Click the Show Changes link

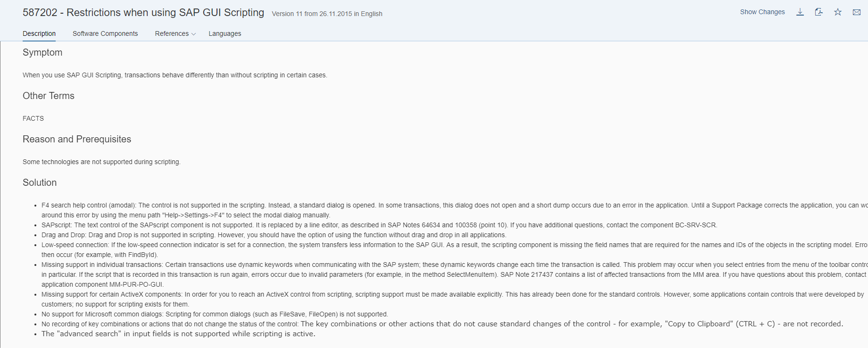coord(762,12)
